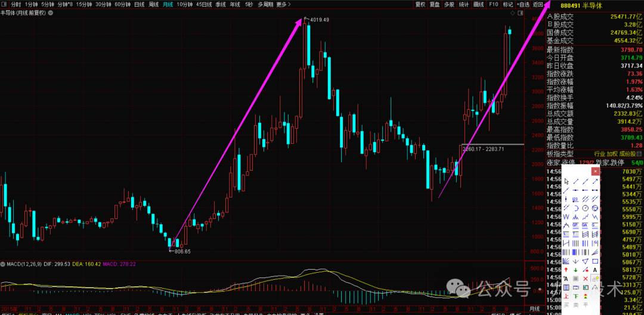Switch to 周线 weekly chart

pyautogui.click(x=153, y=4)
